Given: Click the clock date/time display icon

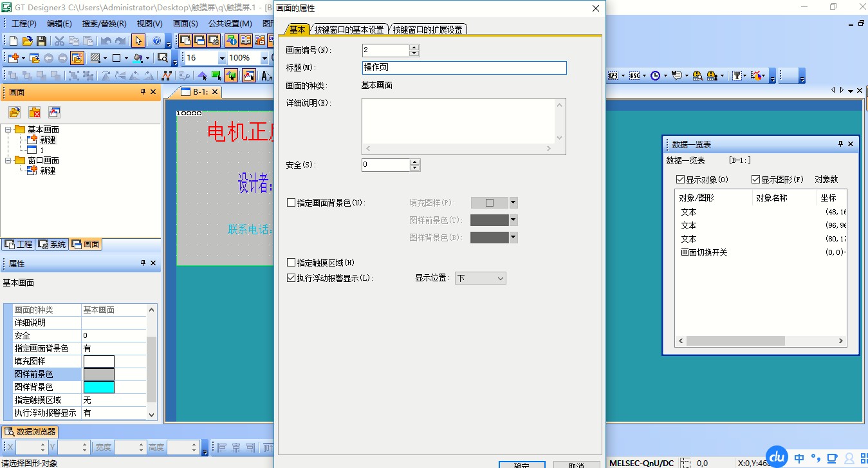Looking at the screenshot, I should (x=655, y=75).
